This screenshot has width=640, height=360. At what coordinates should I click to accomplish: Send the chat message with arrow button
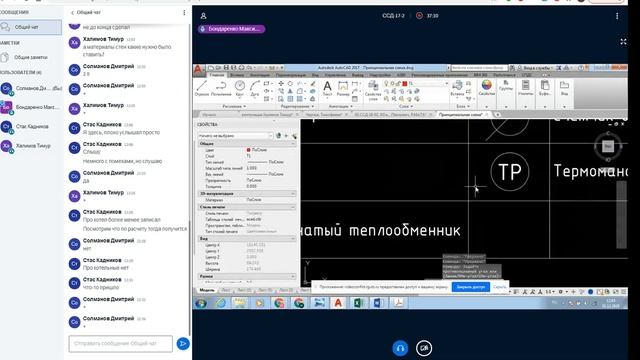(183, 344)
